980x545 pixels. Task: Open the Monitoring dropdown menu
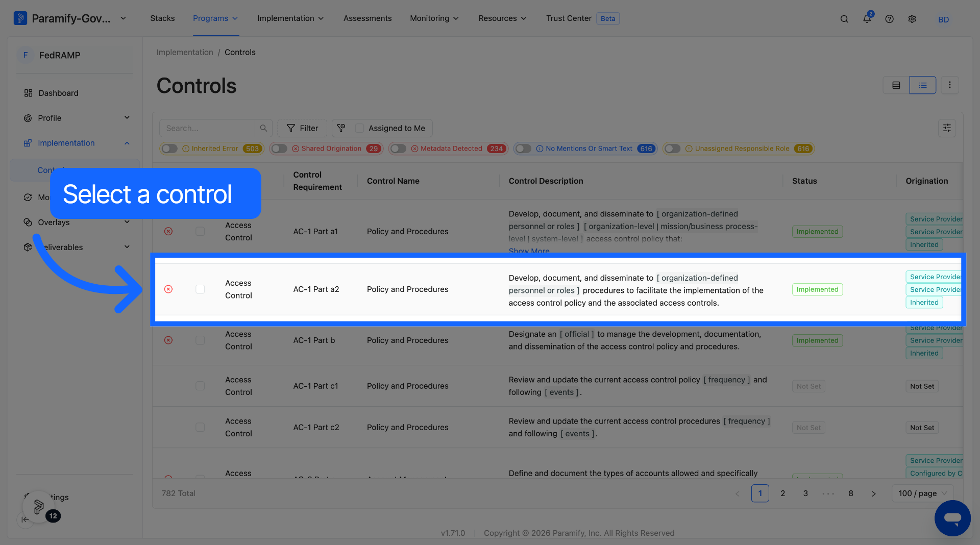pyautogui.click(x=434, y=18)
